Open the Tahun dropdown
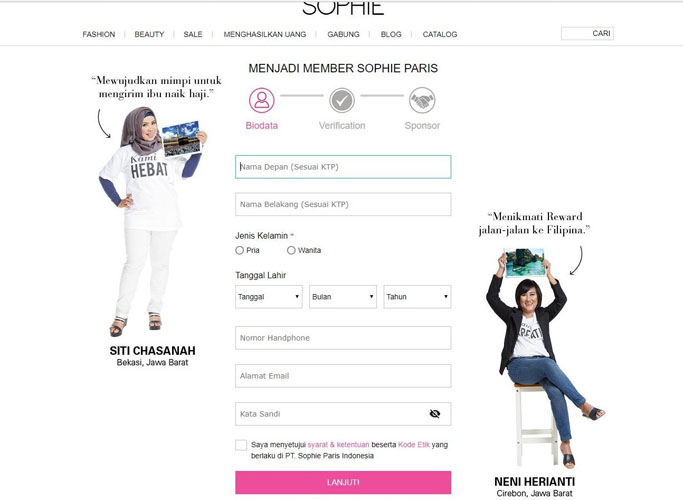The width and height of the screenshot is (683, 500). click(417, 297)
